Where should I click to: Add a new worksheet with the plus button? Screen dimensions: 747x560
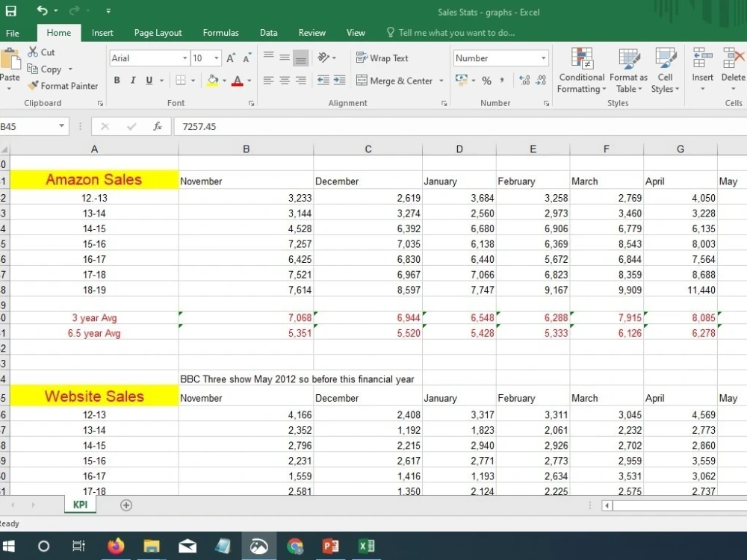coord(125,505)
